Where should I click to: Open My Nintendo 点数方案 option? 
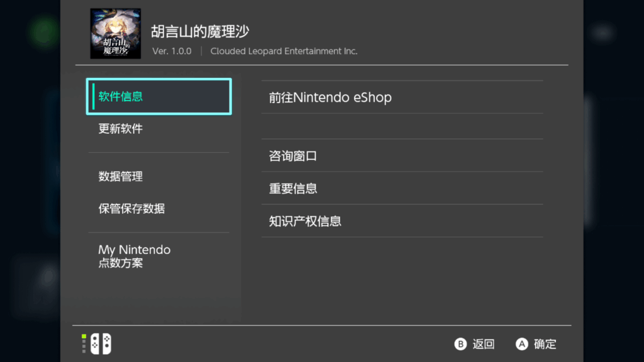pyautogui.click(x=159, y=256)
